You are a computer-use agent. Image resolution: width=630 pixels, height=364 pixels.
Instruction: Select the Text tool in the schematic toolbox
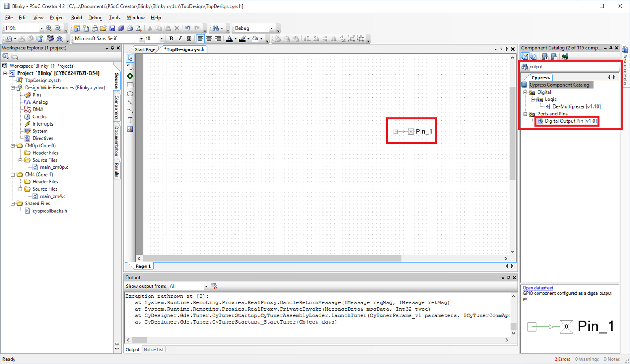coord(130,120)
